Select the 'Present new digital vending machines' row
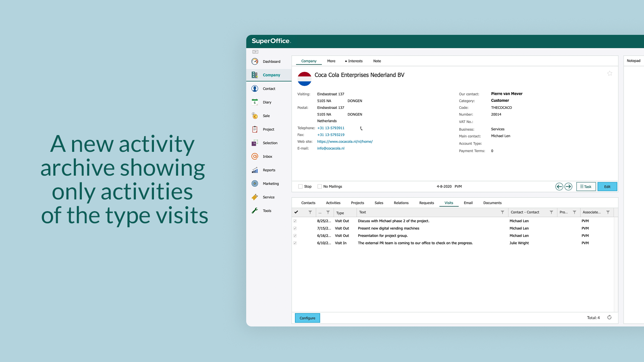 coord(453,228)
